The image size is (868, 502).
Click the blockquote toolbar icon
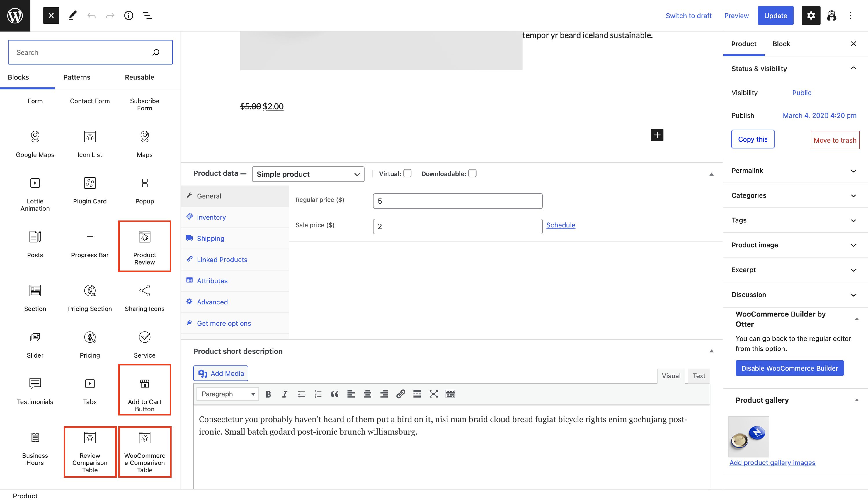[334, 394]
